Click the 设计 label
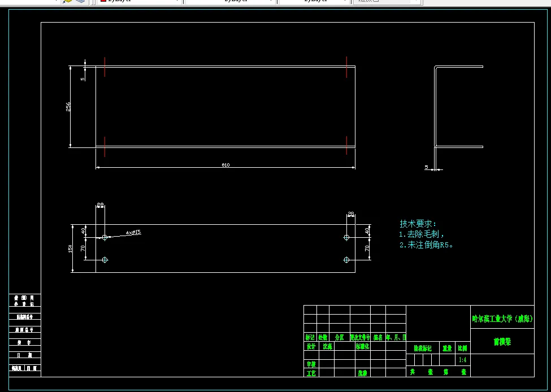The image size is (551, 392). point(311,346)
